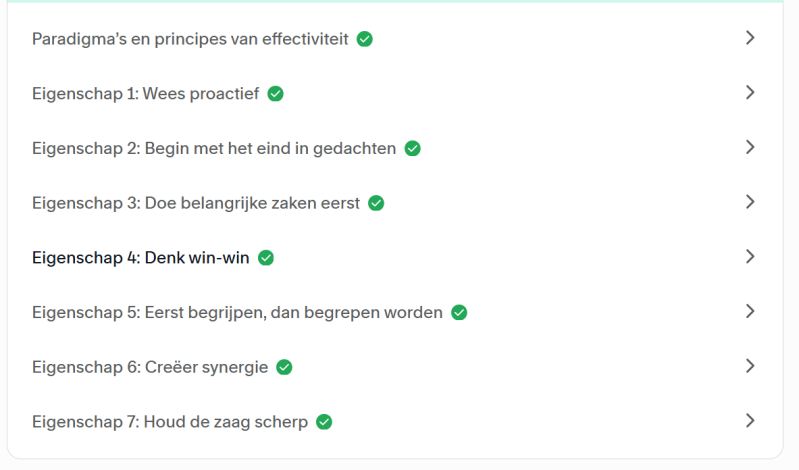This screenshot has width=799, height=470.
Task: Open Eigenschap 3 section via its chevron
Action: (x=750, y=202)
